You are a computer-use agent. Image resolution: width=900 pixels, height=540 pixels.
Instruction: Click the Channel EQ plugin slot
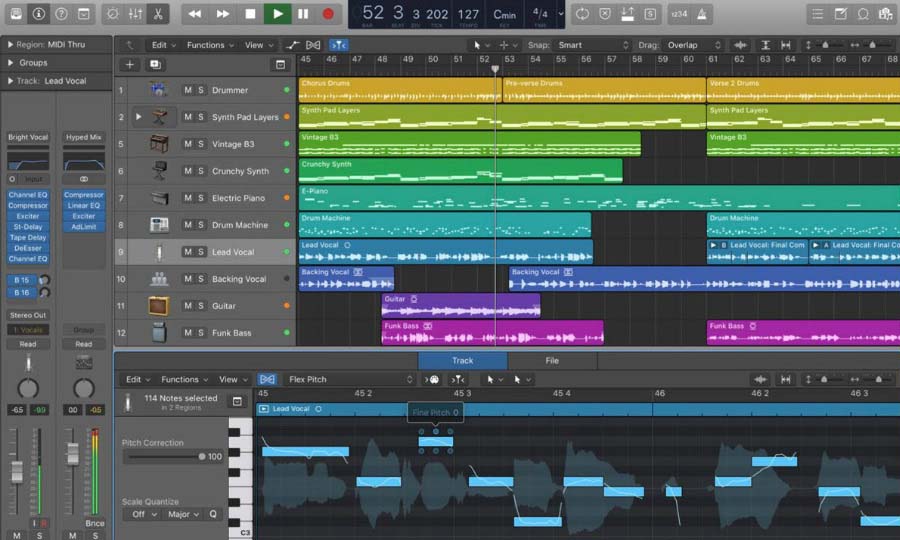(x=28, y=195)
